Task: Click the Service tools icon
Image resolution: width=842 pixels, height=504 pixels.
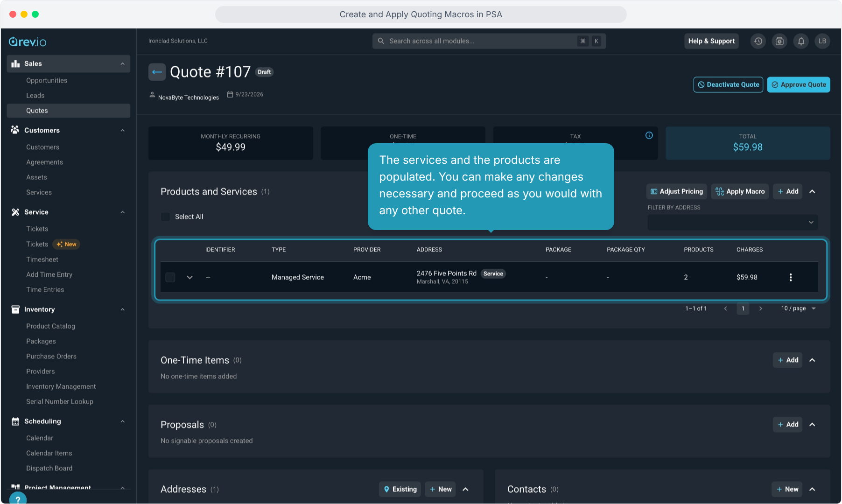Action: 15,212
